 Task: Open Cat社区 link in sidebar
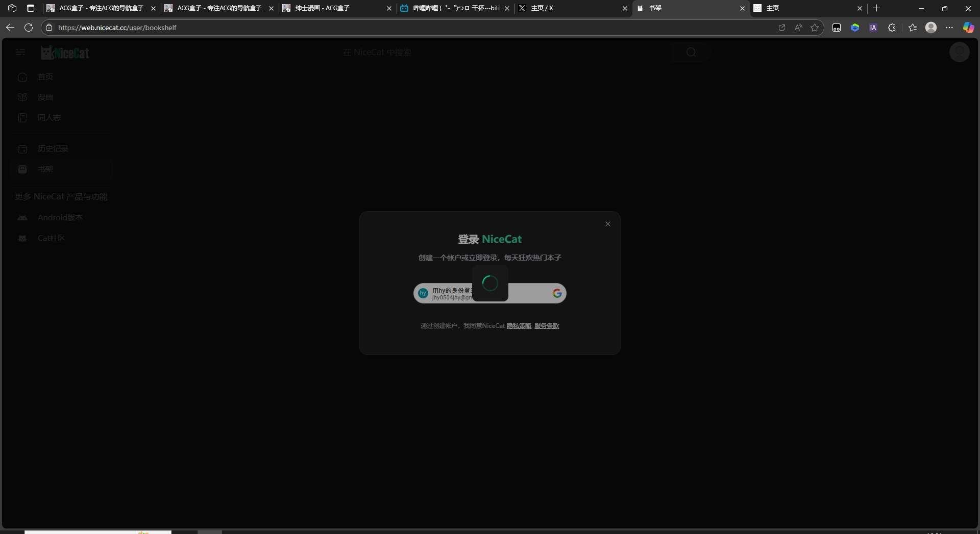pos(61,238)
